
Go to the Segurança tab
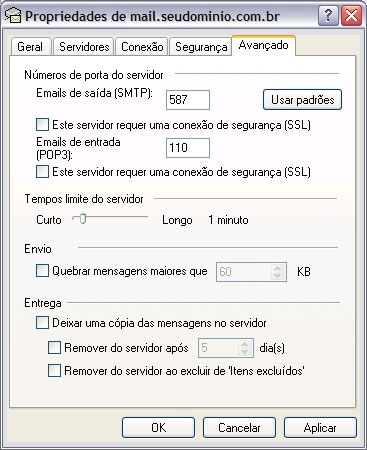point(201,46)
